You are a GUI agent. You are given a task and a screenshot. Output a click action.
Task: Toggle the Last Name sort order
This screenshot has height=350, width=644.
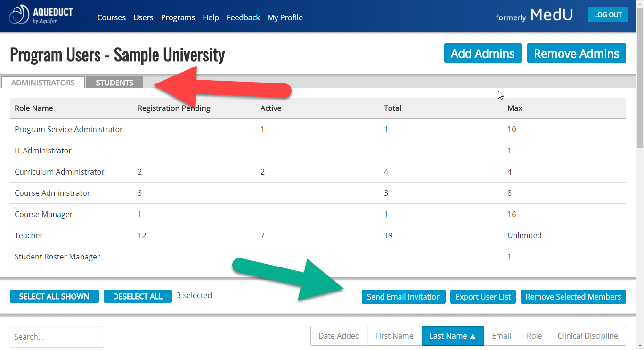(x=453, y=336)
